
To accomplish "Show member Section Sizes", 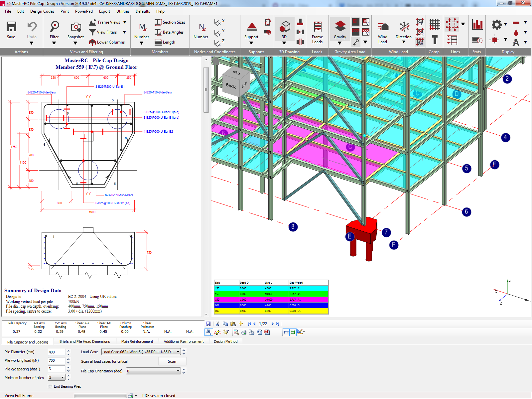I will tap(170, 22).
